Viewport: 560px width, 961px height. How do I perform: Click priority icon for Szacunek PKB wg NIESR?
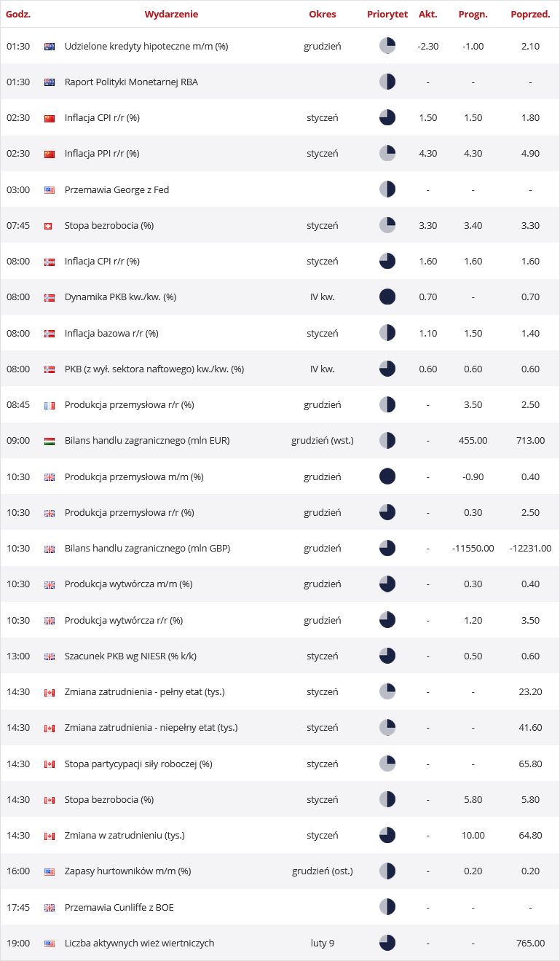tap(387, 656)
